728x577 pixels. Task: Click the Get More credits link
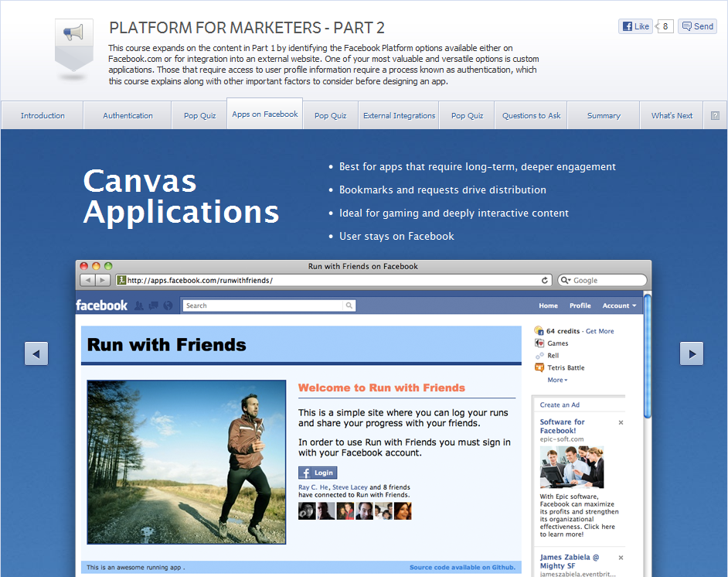click(600, 331)
